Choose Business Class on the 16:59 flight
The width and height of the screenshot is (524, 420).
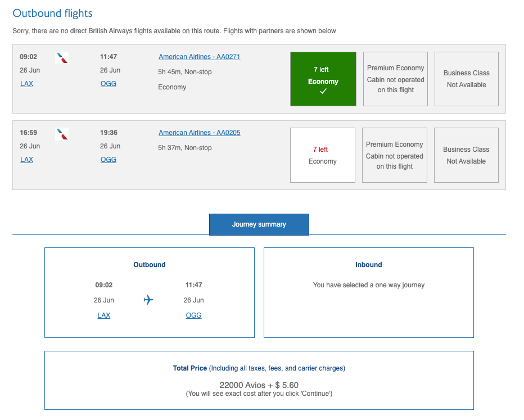[466, 155]
